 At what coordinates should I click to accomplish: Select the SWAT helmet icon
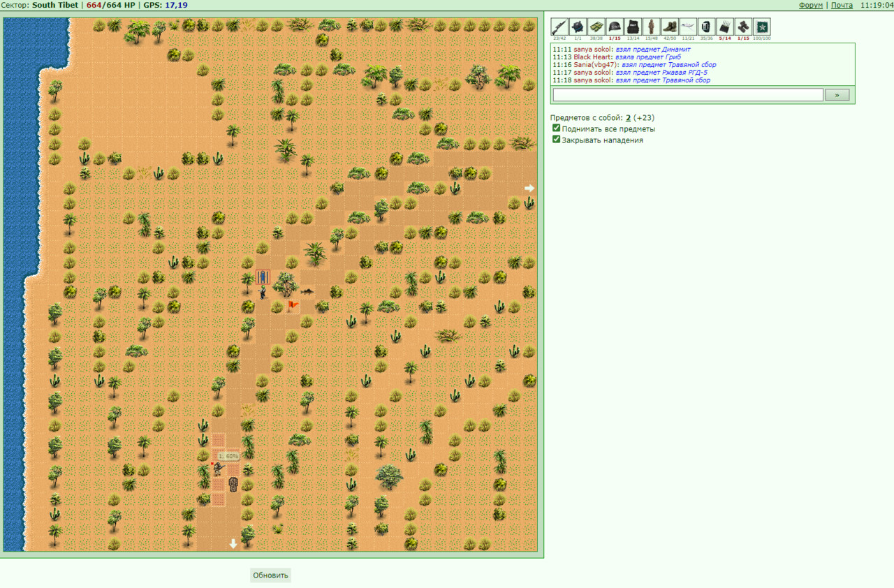[x=615, y=27]
